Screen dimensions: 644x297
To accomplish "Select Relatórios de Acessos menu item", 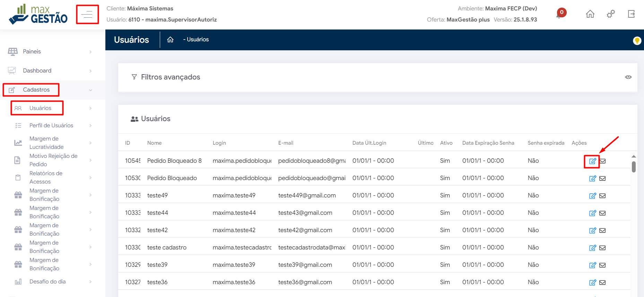I will coord(46,177).
